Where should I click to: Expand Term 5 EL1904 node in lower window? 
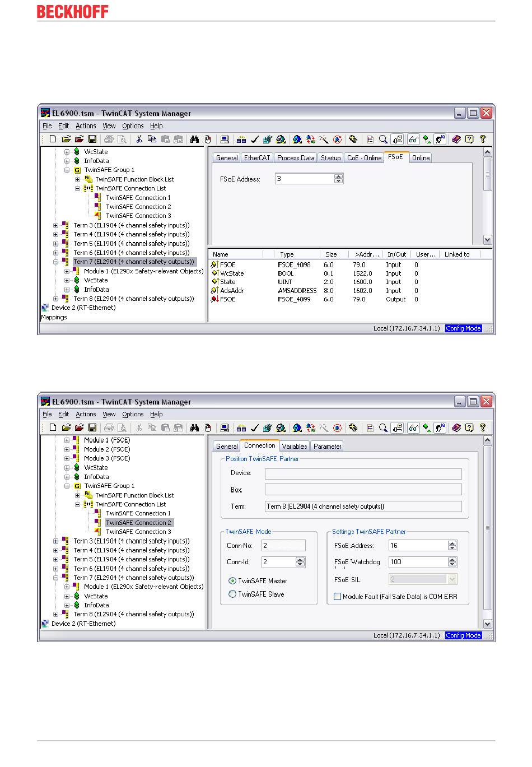[55, 559]
